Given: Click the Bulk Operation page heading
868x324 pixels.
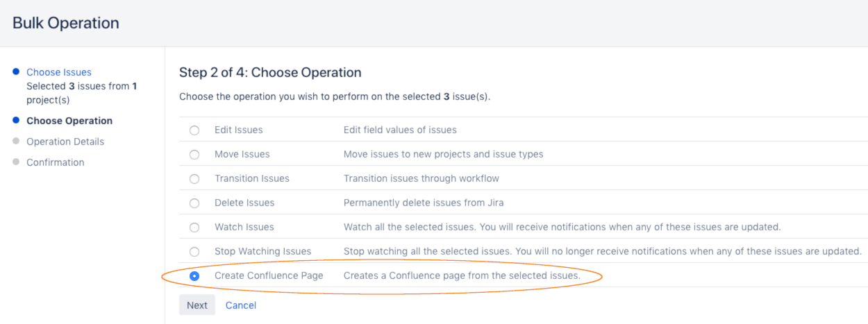Looking at the screenshot, I should pyautogui.click(x=66, y=23).
